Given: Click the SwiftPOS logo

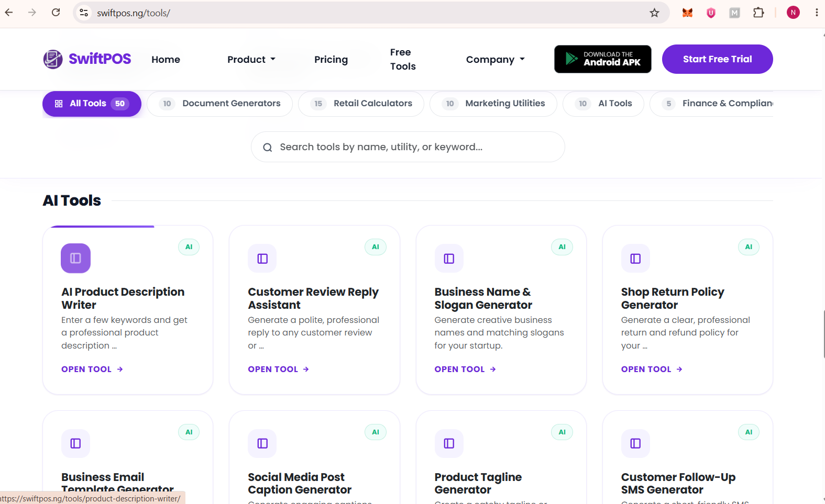Looking at the screenshot, I should click(87, 59).
